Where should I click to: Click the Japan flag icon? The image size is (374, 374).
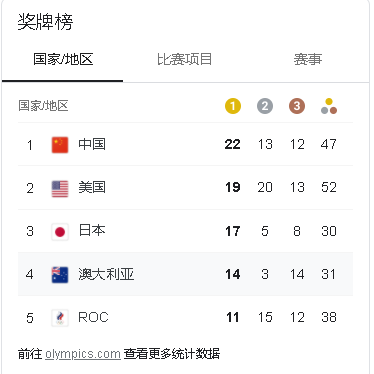[60, 232]
